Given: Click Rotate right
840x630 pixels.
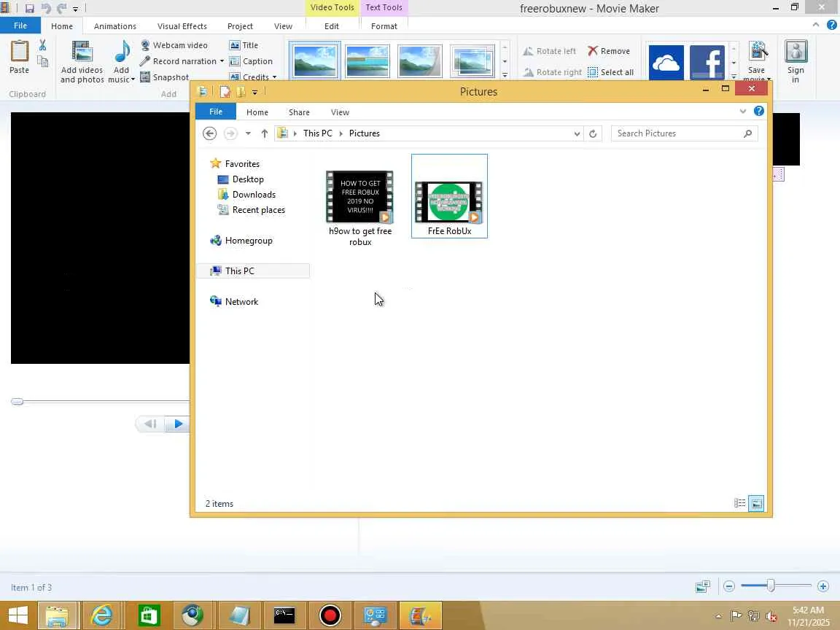Looking at the screenshot, I should point(552,71).
